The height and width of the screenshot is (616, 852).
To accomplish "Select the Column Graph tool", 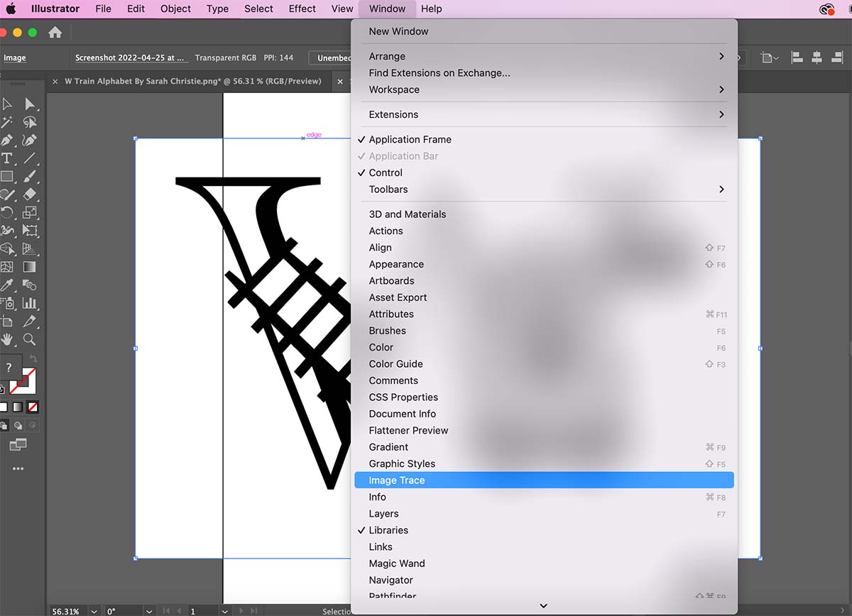I will pos(29,303).
